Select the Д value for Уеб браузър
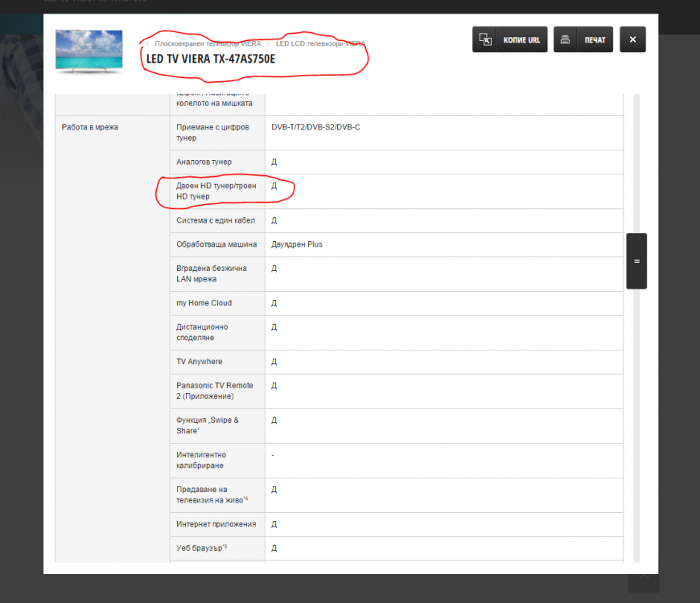The height and width of the screenshot is (603, 700). [274, 548]
